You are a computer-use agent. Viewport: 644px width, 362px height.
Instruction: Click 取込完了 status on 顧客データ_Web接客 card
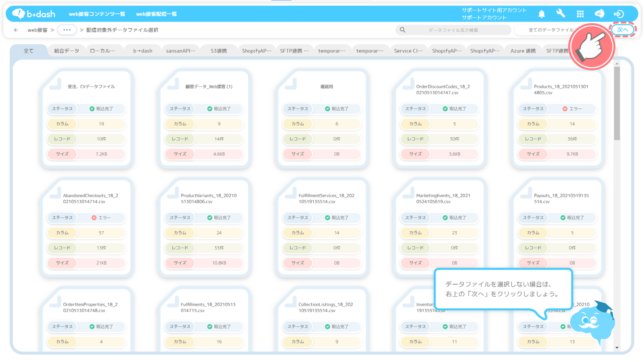[219, 109]
